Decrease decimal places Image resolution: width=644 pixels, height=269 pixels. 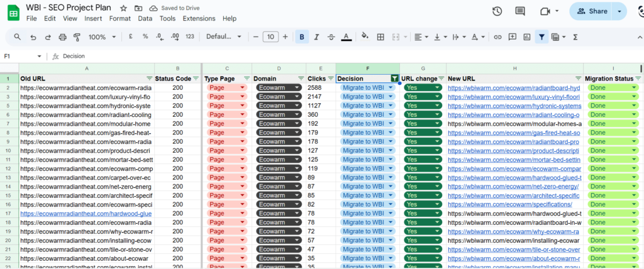pyautogui.click(x=160, y=37)
